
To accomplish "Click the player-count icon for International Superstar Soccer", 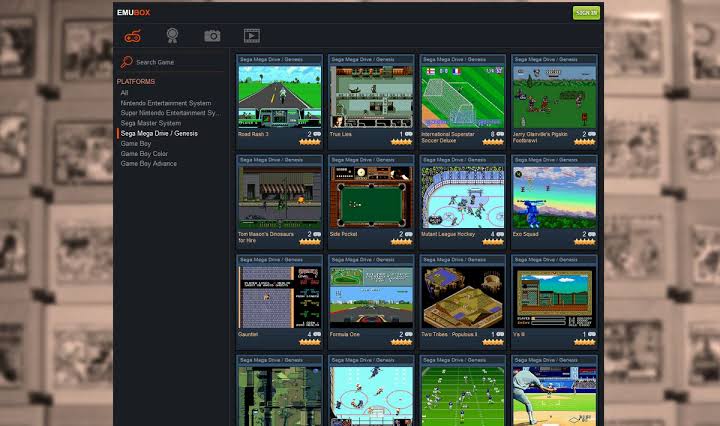I will pos(500,134).
